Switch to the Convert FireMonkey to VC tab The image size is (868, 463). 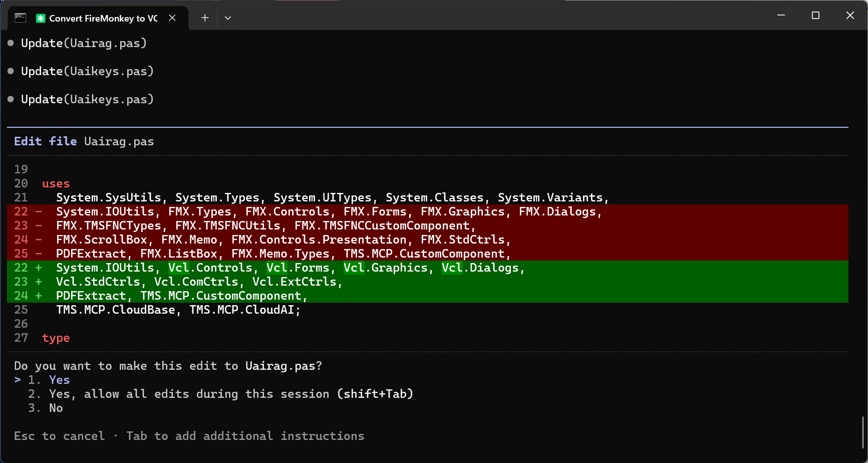tap(100, 18)
